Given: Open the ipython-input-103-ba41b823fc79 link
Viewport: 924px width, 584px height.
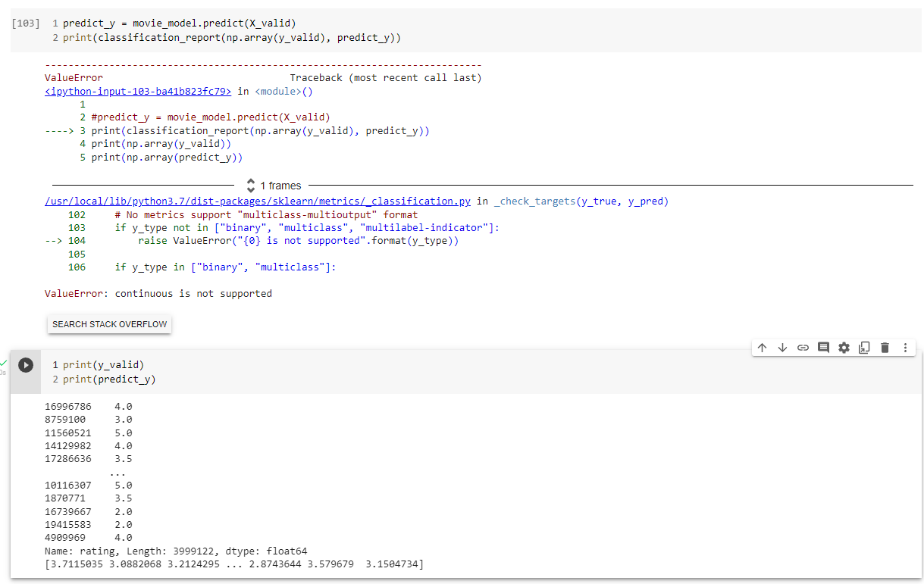Looking at the screenshot, I should click(x=138, y=92).
